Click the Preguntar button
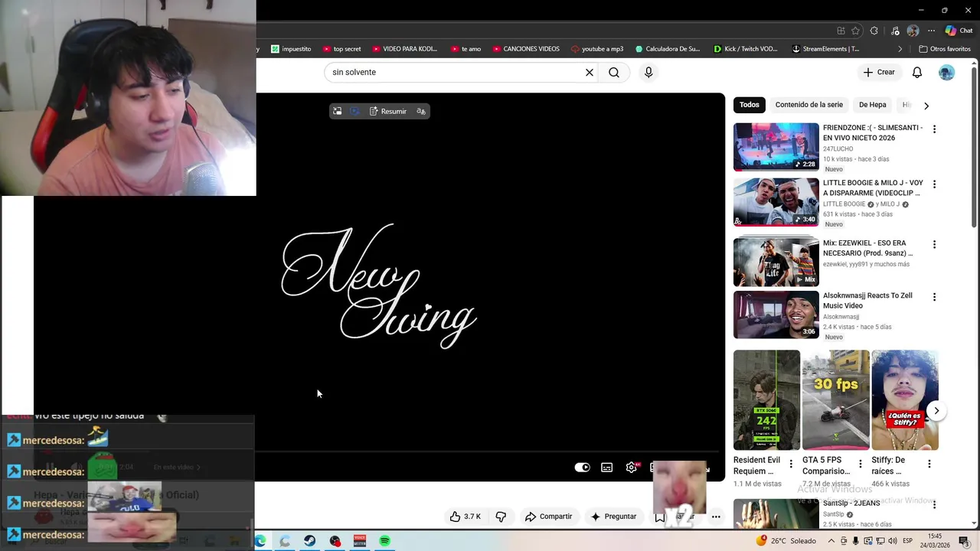 [613, 517]
